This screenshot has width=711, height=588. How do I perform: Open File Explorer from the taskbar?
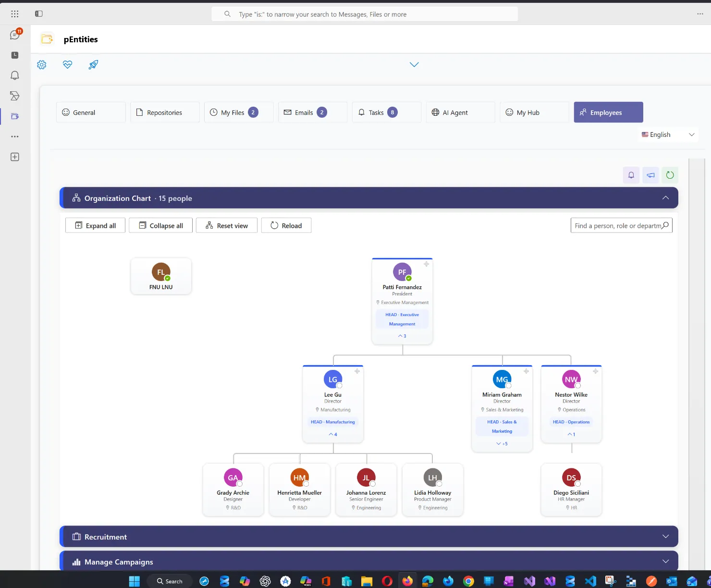[x=367, y=581]
